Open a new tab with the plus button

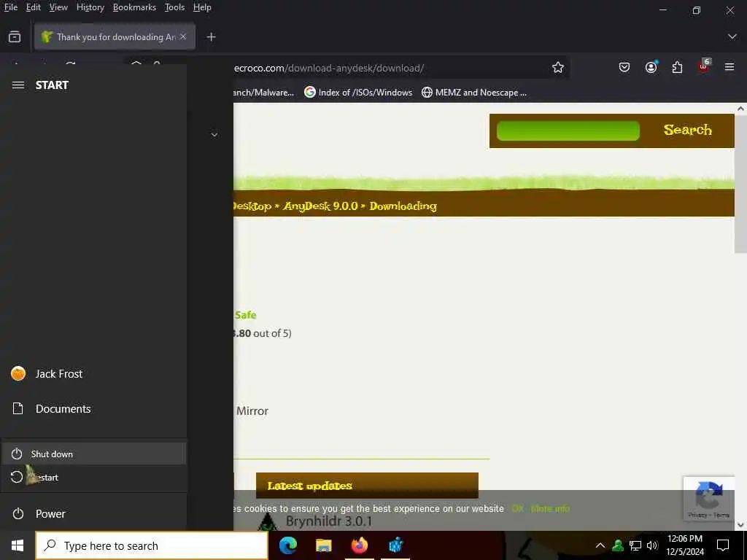[x=211, y=36]
